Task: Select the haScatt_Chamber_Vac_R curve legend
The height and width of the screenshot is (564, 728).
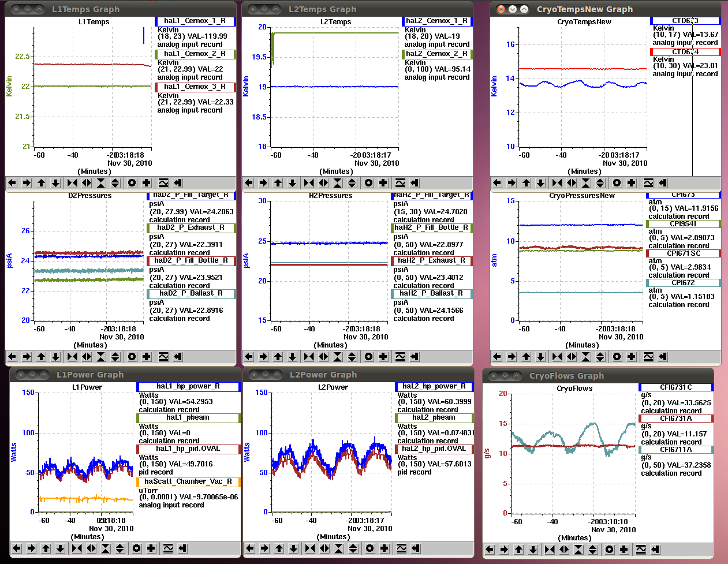Action: pyautogui.click(x=188, y=481)
